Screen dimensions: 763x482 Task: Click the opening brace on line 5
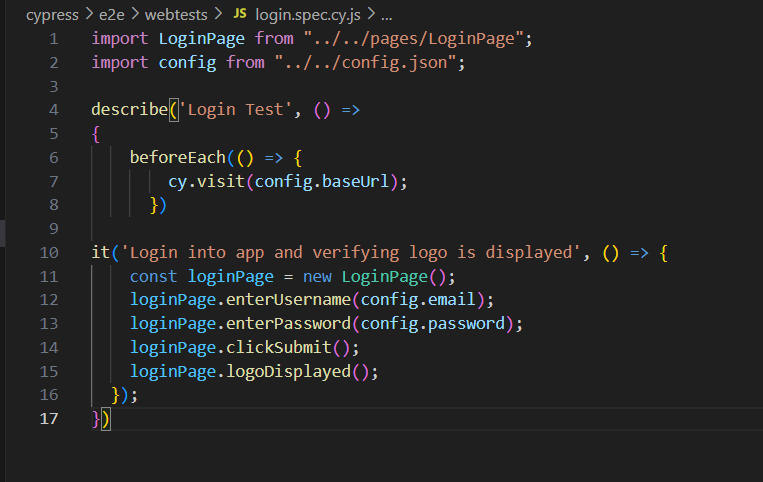click(x=96, y=134)
